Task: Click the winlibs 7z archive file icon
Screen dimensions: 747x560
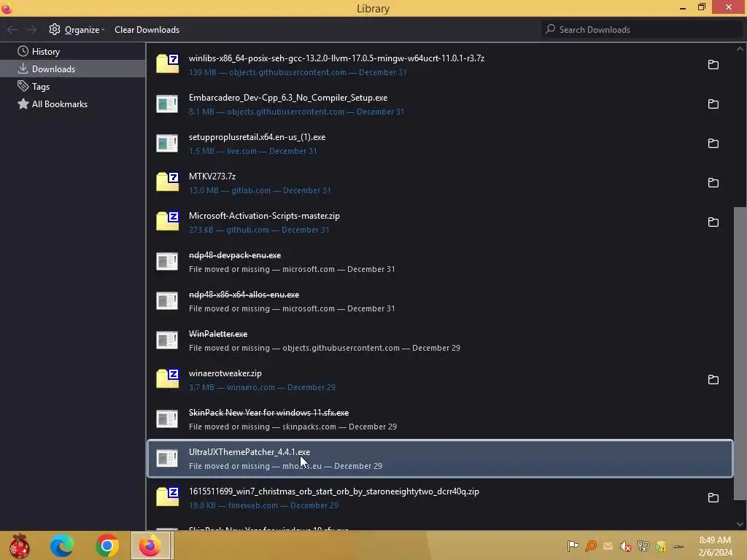Action: [x=167, y=64]
